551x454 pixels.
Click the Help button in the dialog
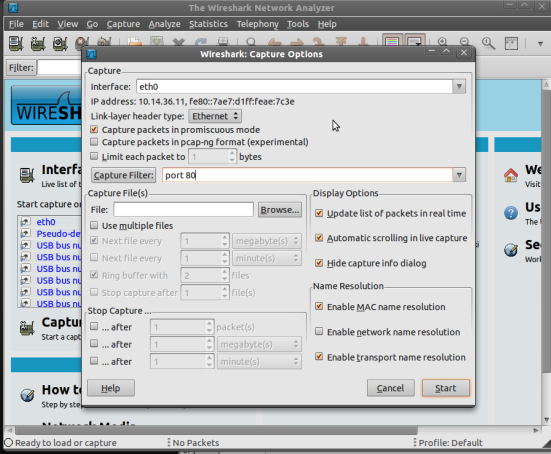tap(111, 388)
